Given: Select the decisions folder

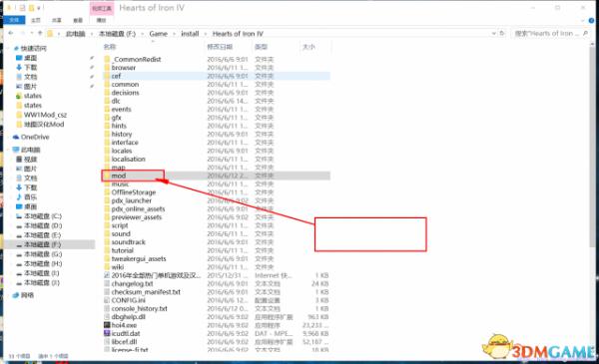Looking at the screenshot, I should click(126, 93).
